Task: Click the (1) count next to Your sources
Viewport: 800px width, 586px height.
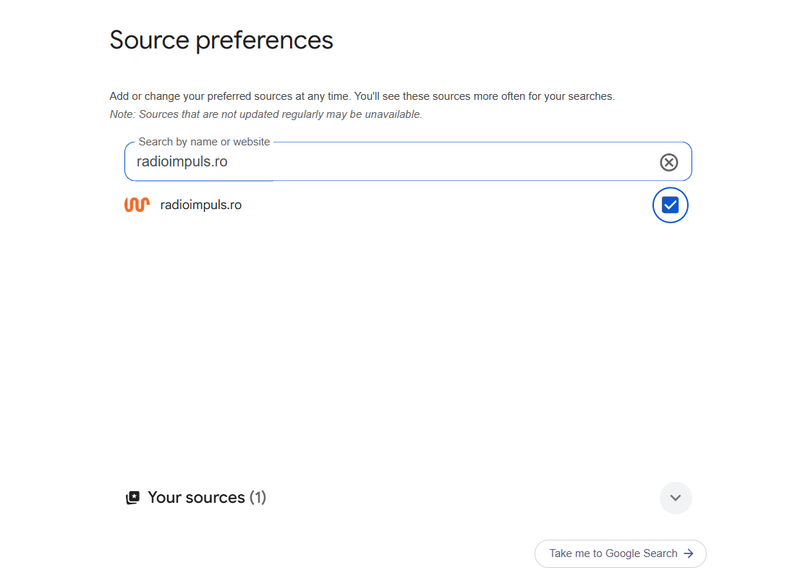Action: 258,497
